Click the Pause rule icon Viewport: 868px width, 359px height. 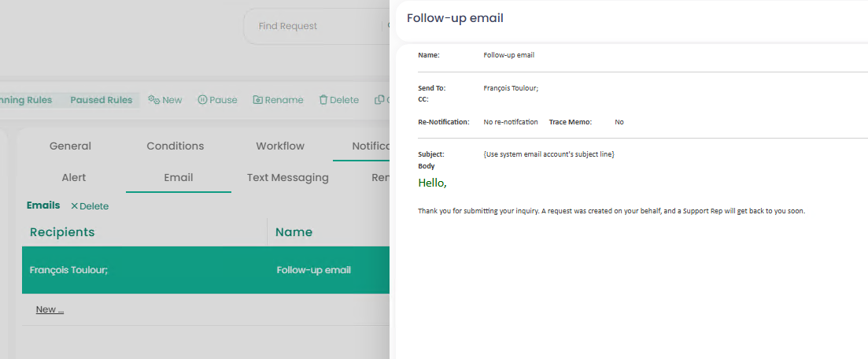coord(202,100)
